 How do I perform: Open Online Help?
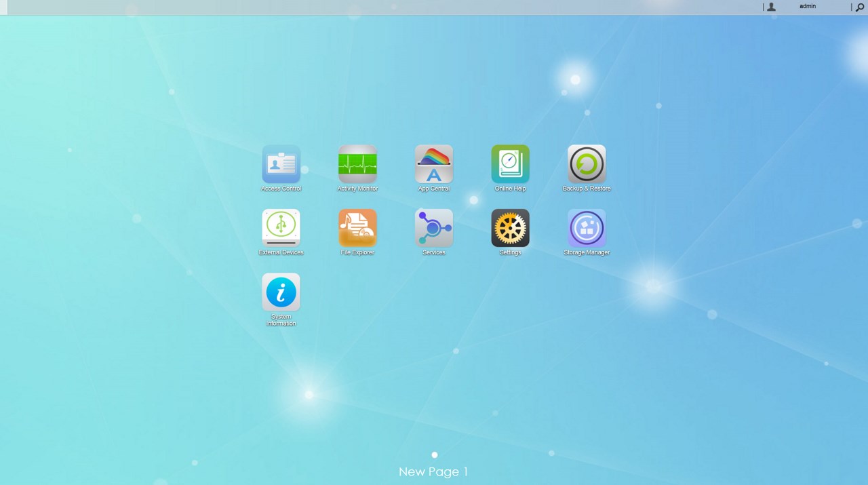511,164
